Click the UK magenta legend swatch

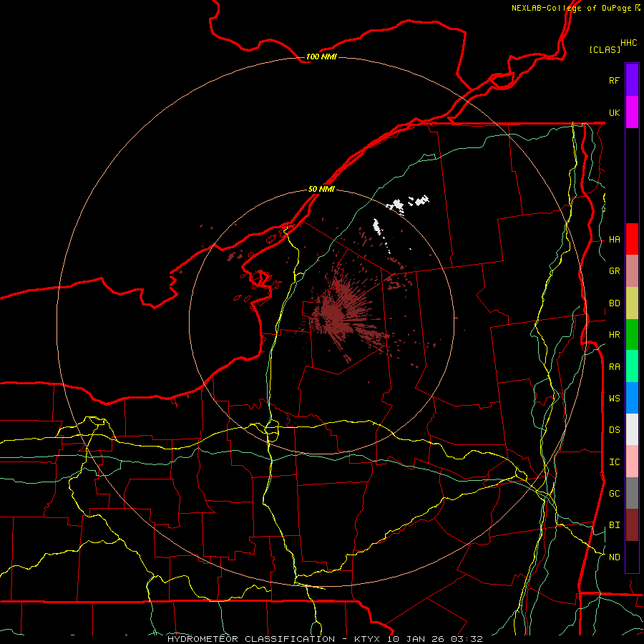coord(632,112)
